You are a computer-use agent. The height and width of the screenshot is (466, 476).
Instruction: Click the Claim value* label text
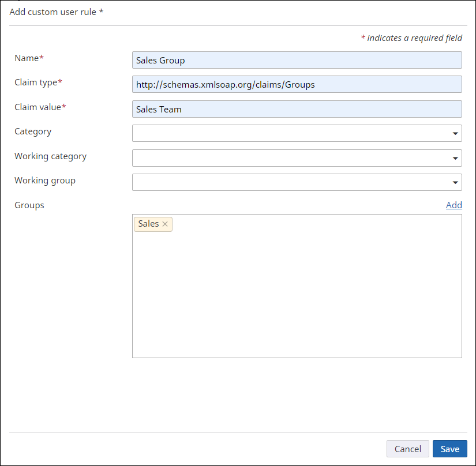[38, 107]
